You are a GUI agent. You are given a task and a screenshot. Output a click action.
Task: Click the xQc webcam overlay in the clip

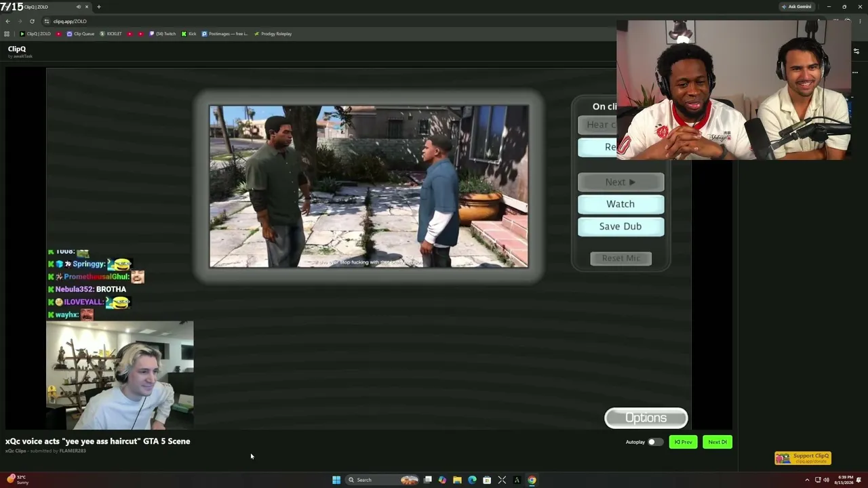tap(119, 375)
